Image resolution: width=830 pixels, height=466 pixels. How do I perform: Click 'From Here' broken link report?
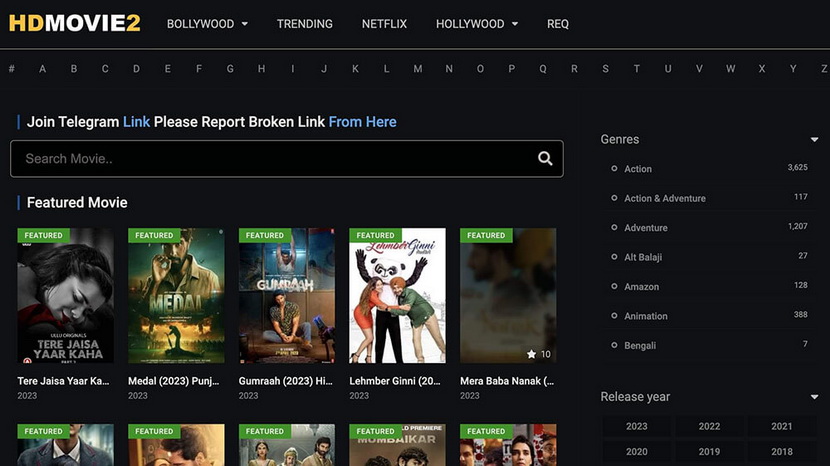tap(362, 122)
